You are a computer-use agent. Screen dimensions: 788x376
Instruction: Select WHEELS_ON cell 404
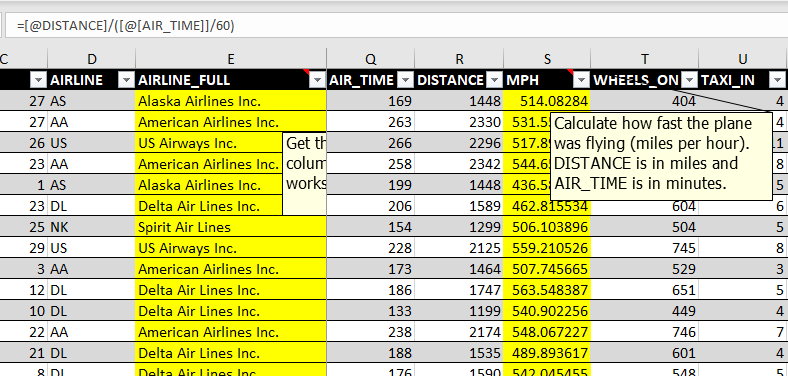click(645, 101)
